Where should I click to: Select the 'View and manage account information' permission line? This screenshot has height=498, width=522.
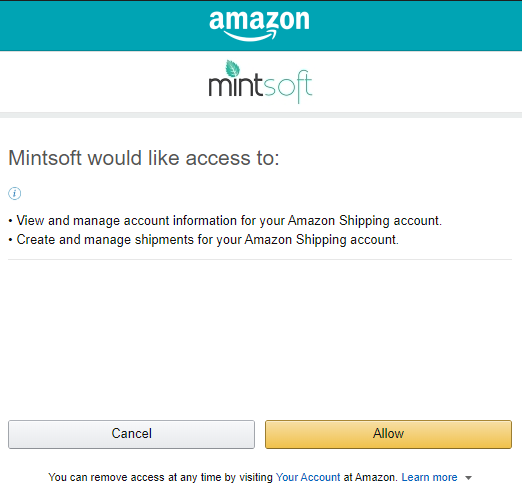point(225,221)
